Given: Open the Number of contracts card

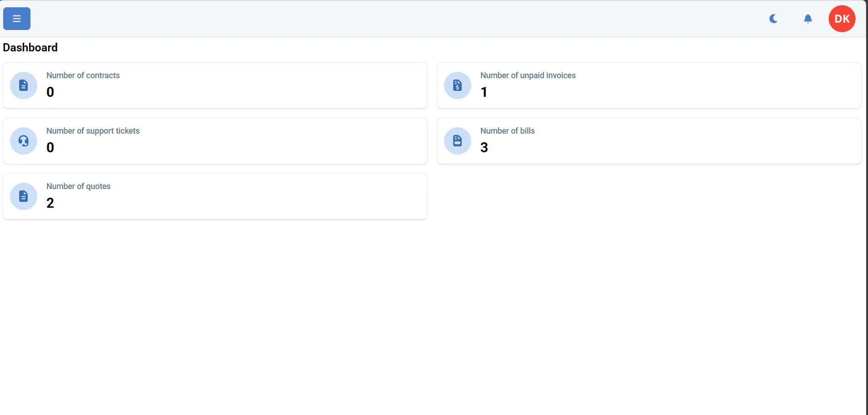Looking at the screenshot, I should point(215,85).
